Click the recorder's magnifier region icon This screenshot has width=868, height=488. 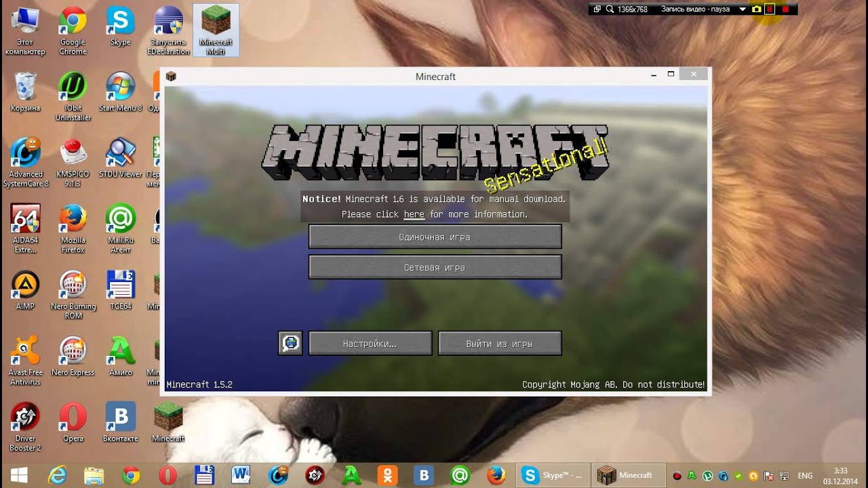pyautogui.click(x=610, y=9)
